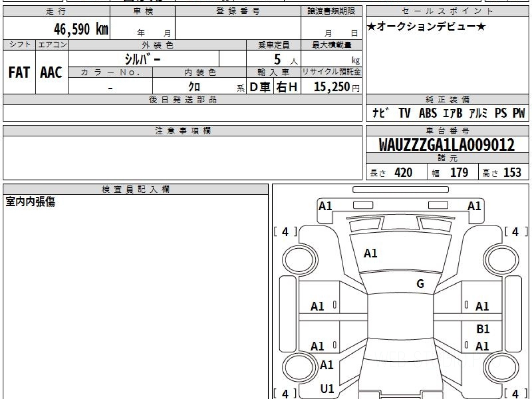The width and height of the screenshot is (532, 399).
Task: Select the 登録番号 header
Action: click(238, 12)
